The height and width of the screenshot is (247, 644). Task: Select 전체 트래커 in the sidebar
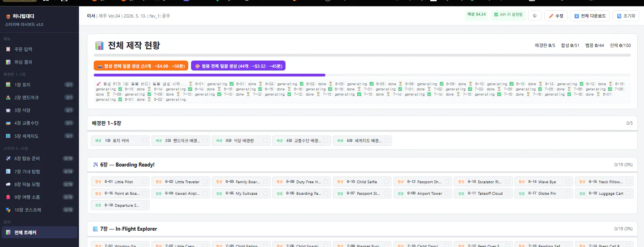[39, 233]
